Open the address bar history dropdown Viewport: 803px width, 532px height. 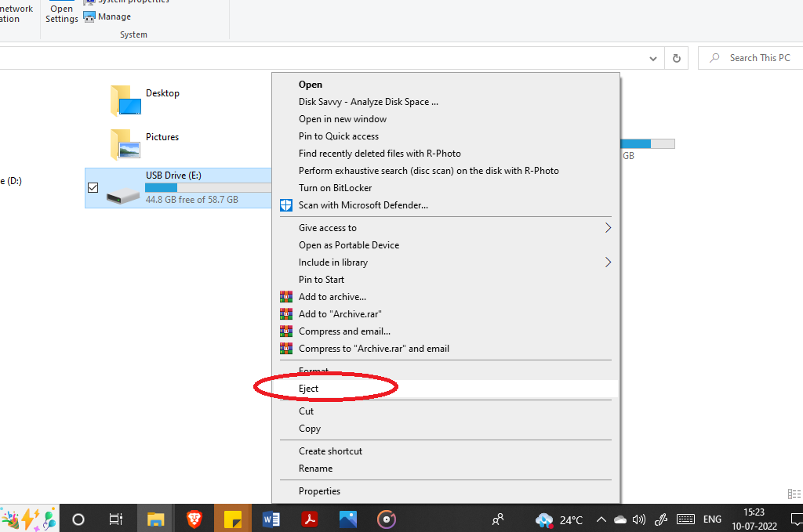653,58
